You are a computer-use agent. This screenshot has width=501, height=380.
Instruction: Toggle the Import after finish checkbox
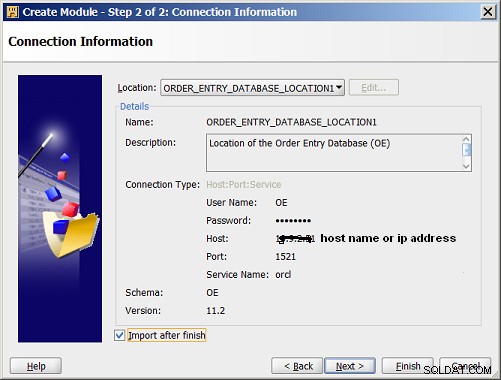click(x=120, y=335)
